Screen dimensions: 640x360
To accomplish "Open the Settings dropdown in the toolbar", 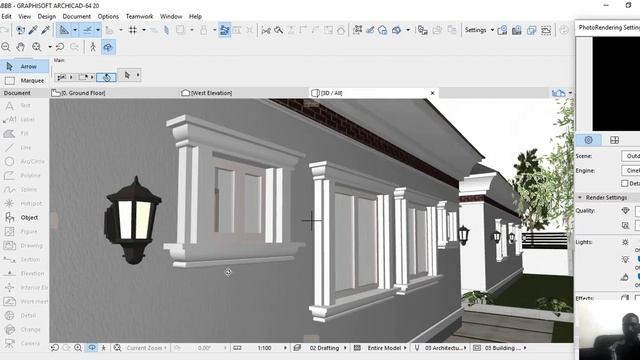I will [480, 30].
